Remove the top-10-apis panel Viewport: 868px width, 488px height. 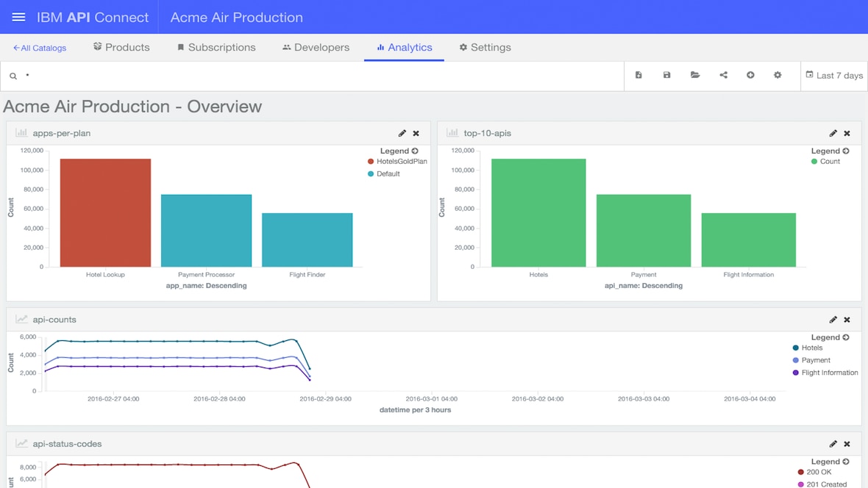click(847, 134)
